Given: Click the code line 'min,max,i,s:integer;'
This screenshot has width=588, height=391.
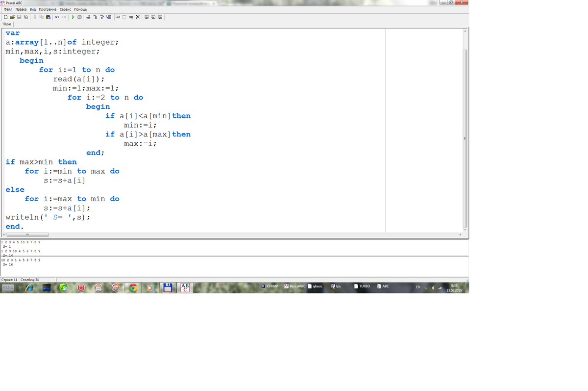Looking at the screenshot, I should 52,52.
